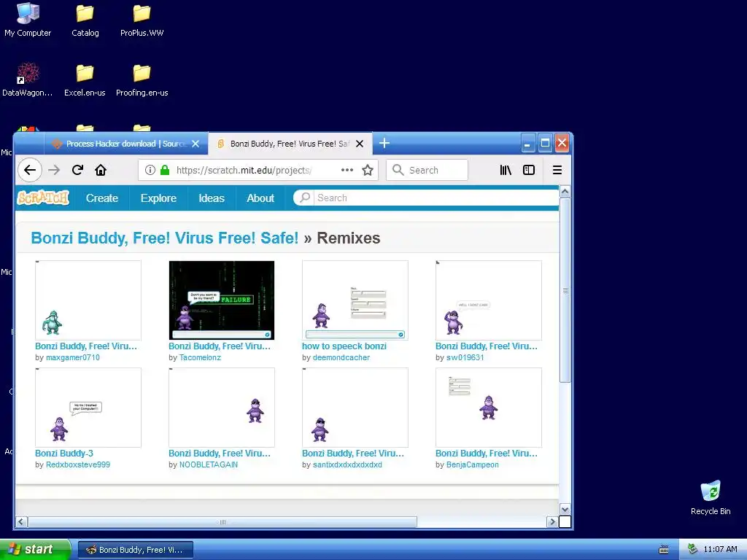Open the BenjaCampeon user profile
The height and width of the screenshot is (560, 747).
tap(473, 464)
